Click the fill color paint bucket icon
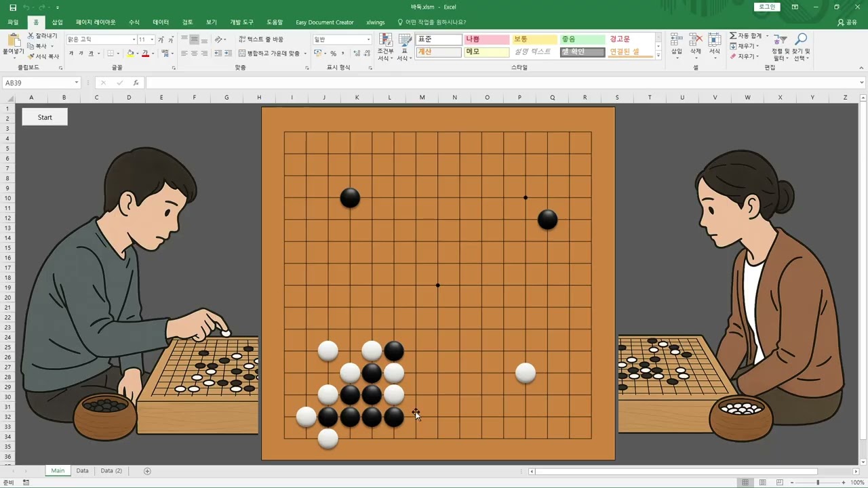868x488 pixels. pyautogui.click(x=130, y=54)
